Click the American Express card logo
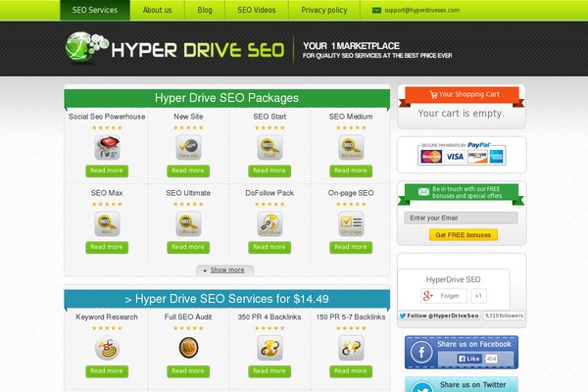 [x=496, y=157]
